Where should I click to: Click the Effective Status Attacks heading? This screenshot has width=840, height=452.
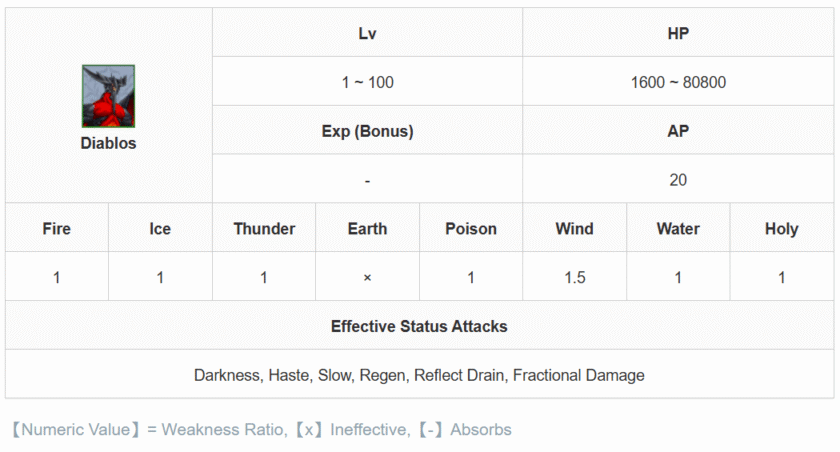419,326
